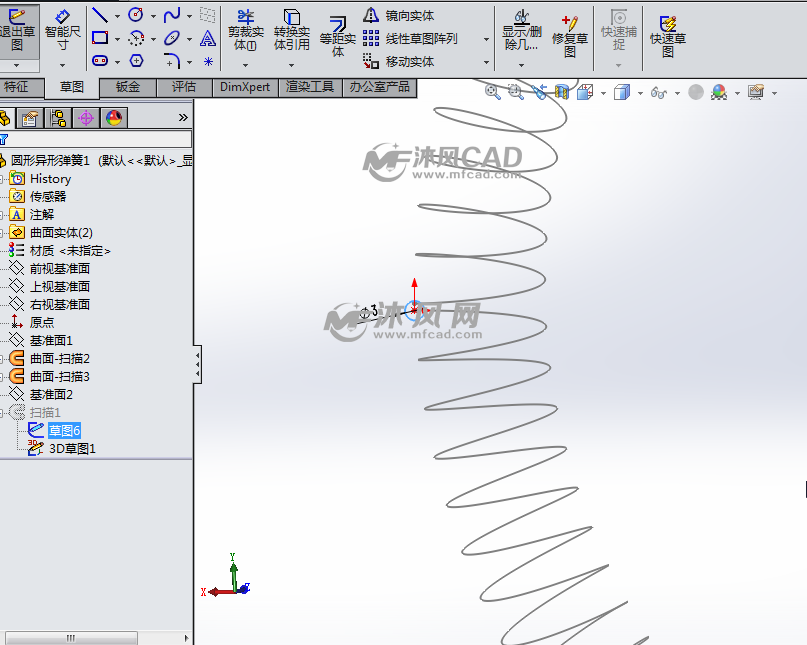
Task: Select the Line sketch tool
Action: [100, 15]
